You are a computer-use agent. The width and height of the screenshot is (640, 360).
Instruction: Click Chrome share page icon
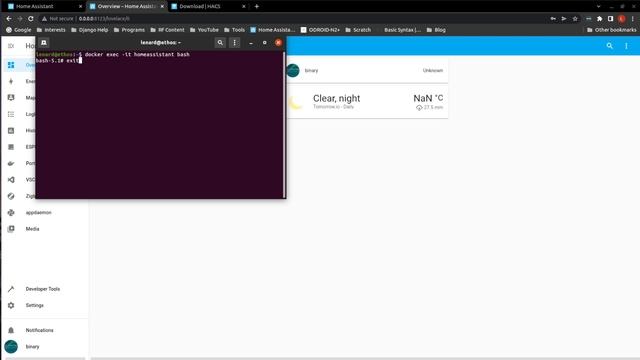(564, 18)
